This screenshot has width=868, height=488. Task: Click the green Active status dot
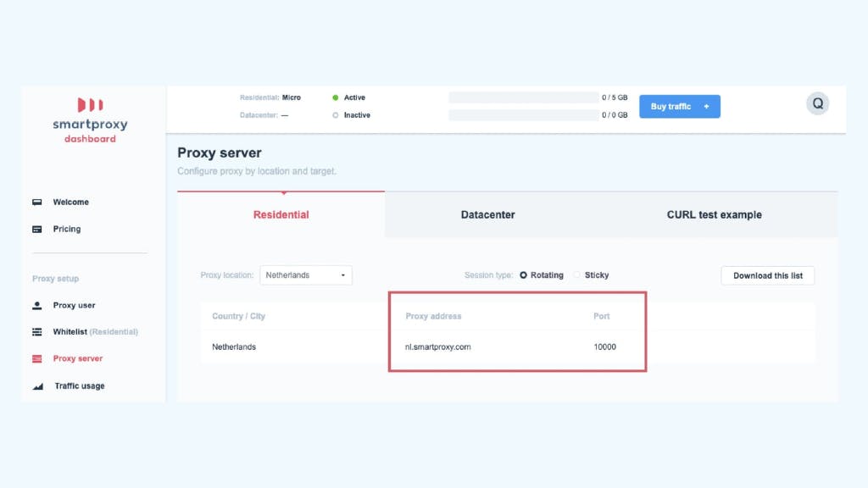(x=336, y=98)
